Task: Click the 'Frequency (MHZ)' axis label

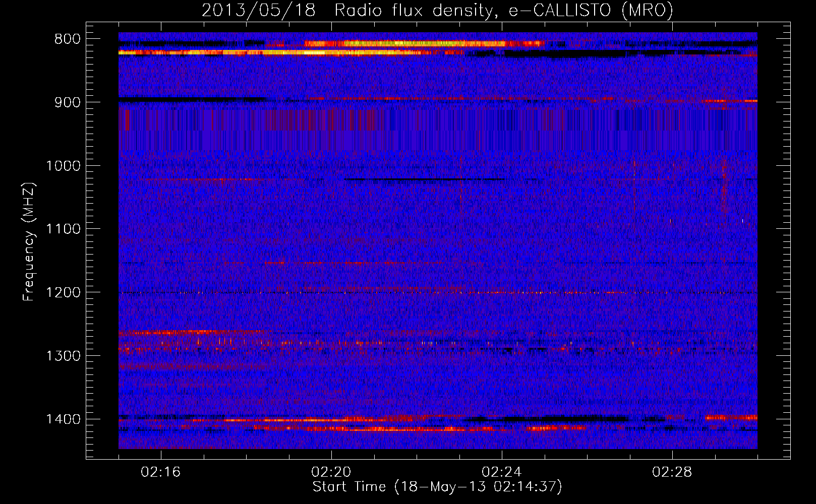Action: (x=29, y=241)
